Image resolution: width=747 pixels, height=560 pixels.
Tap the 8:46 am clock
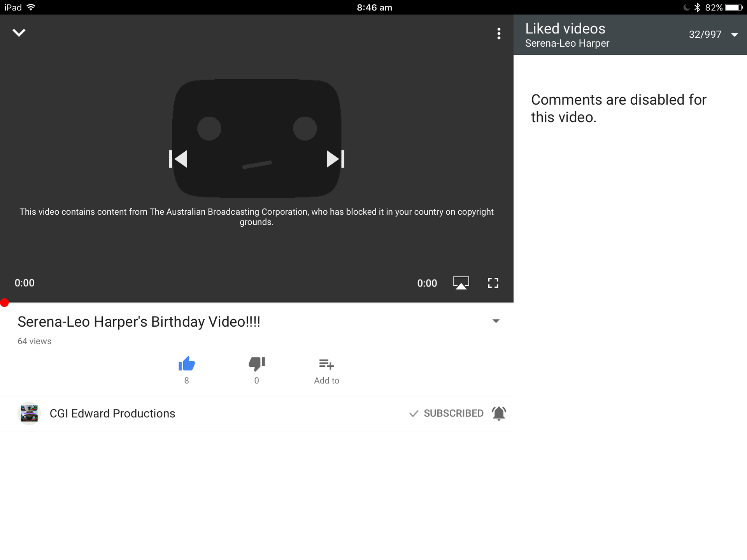tap(374, 7)
